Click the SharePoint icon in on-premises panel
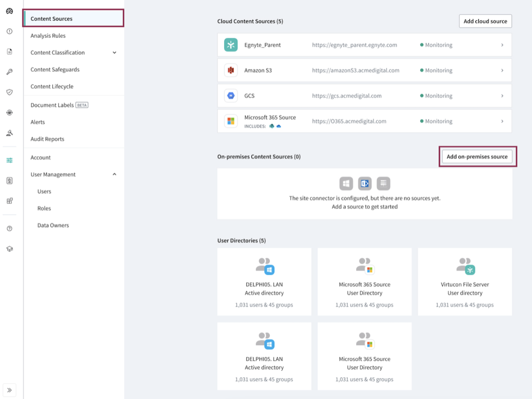The image size is (532, 399). pos(365,184)
